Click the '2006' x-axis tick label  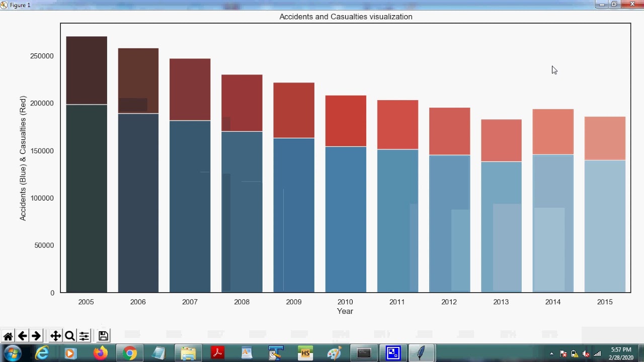(138, 302)
